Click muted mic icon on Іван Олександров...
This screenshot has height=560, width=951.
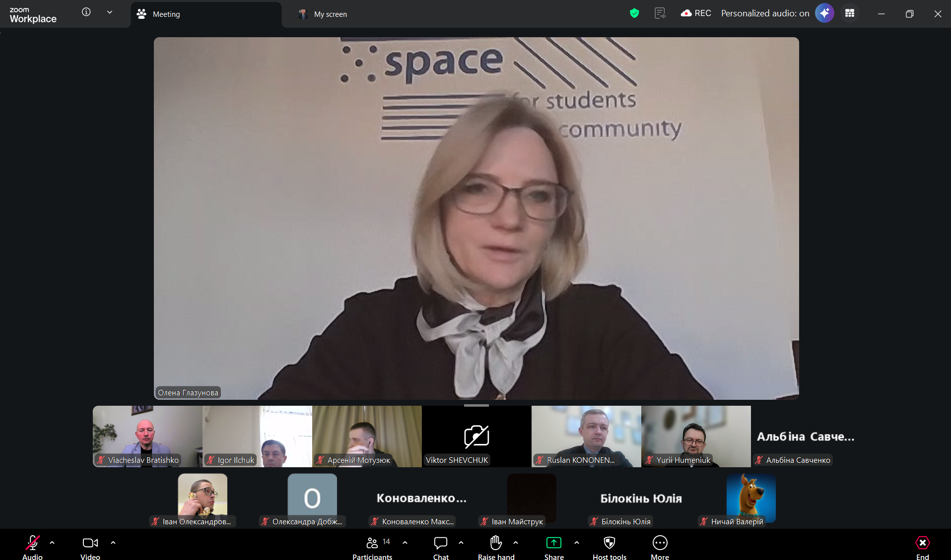155,521
